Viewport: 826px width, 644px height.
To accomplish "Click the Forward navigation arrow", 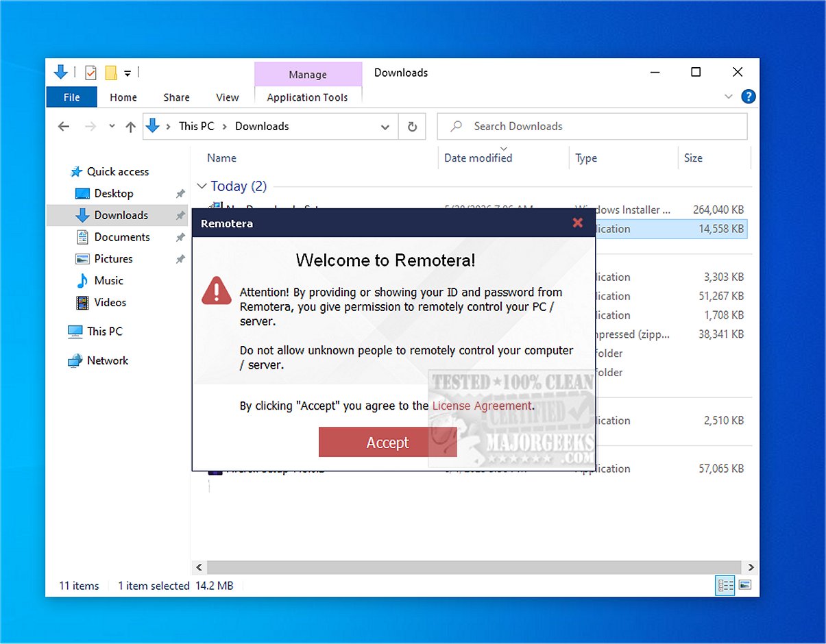I will (x=90, y=127).
